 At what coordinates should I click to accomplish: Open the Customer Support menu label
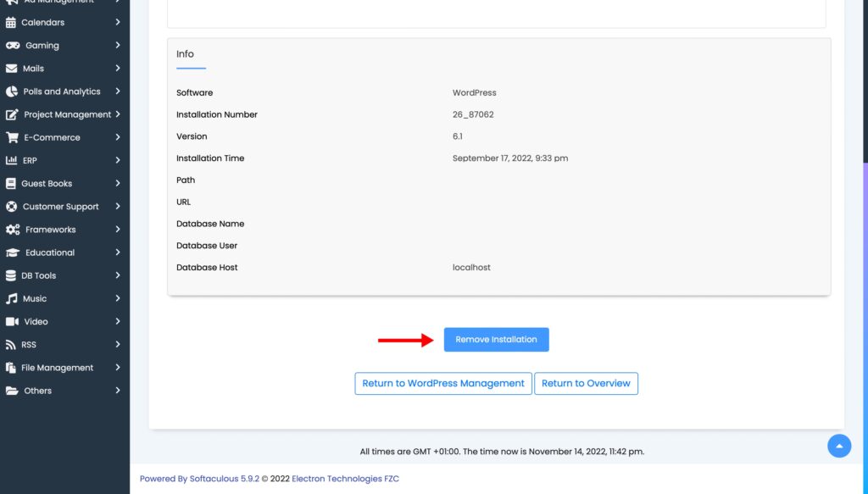click(60, 207)
